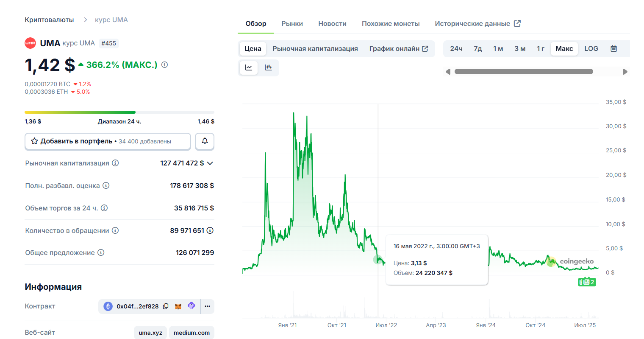This screenshot has height=339, width=644.
Task: Open the uma.xyz website link
Action: pos(150,333)
